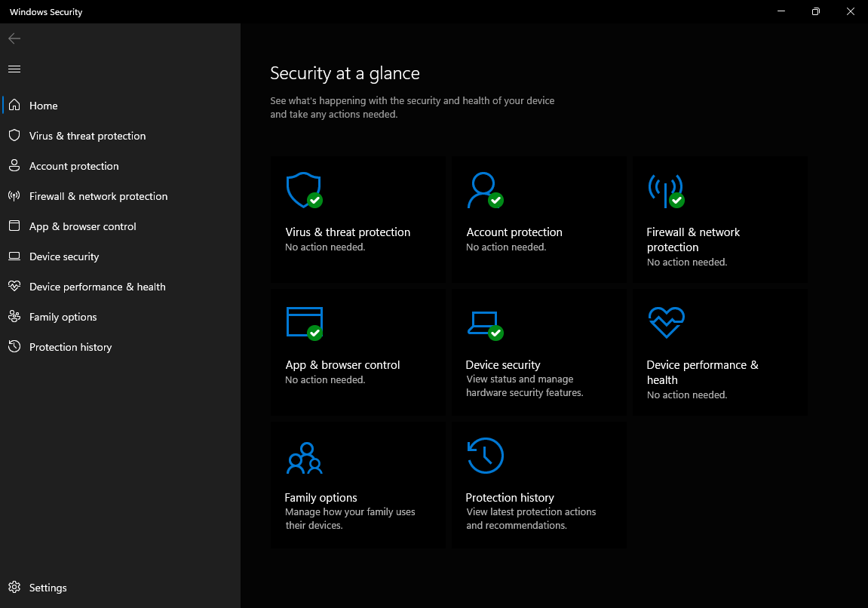Screen dimensions: 868x608
Task: Click the sidebar heart health icon
Action: tap(14, 286)
